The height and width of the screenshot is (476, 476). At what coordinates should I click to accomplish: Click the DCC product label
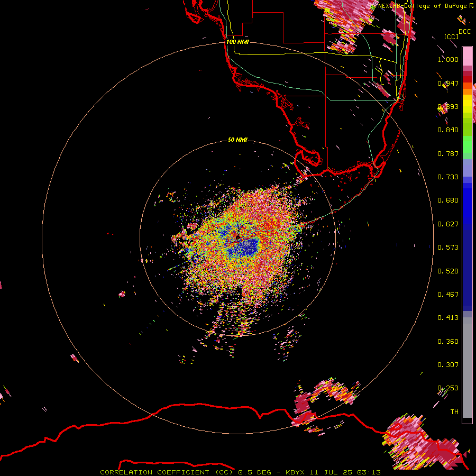(x=464, y=32)
